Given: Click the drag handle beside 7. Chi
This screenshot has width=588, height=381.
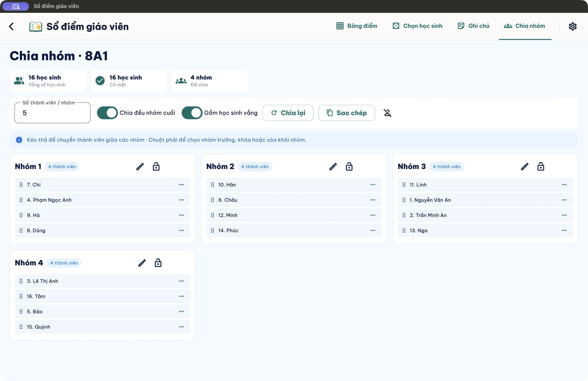Looking at the screenshot, I should click(x=21, y=185).
